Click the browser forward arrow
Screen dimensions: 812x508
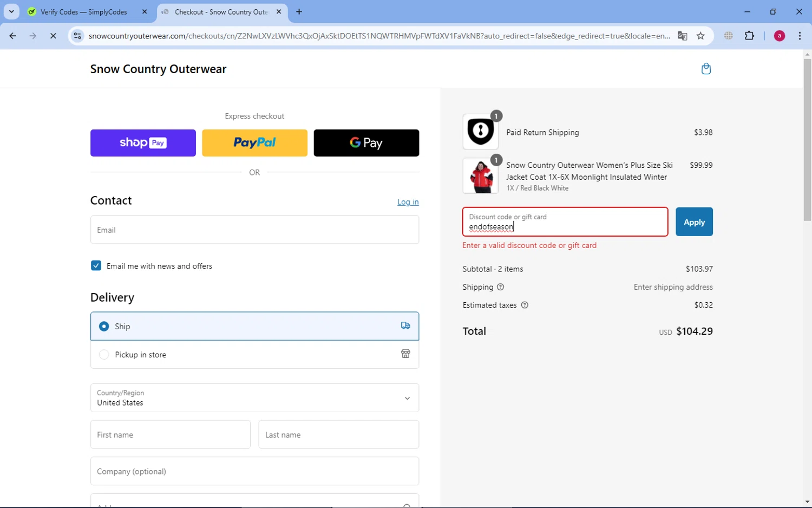33,36
